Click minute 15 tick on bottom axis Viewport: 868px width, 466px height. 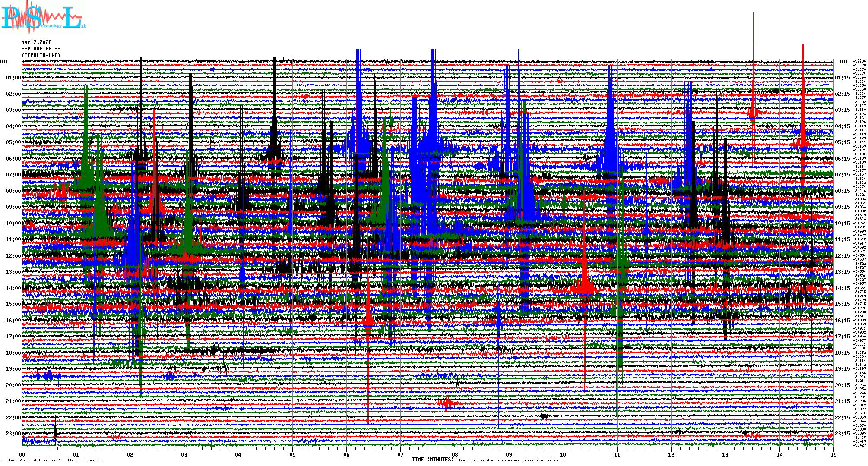pos(833,454)
